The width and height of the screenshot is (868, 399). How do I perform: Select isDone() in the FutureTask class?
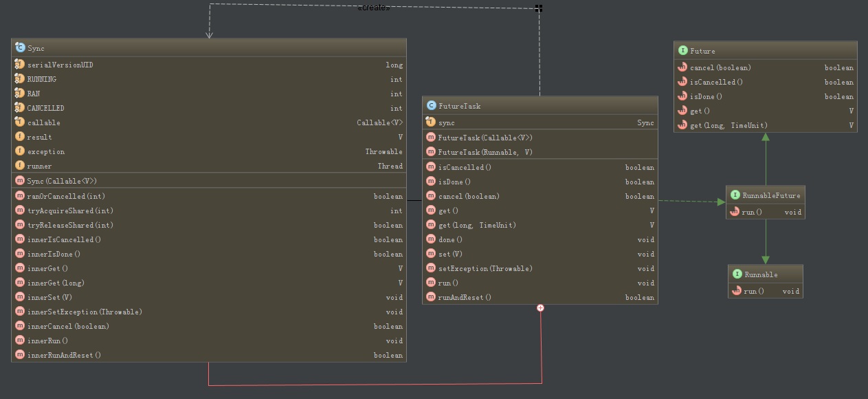[x=540, y=182]
